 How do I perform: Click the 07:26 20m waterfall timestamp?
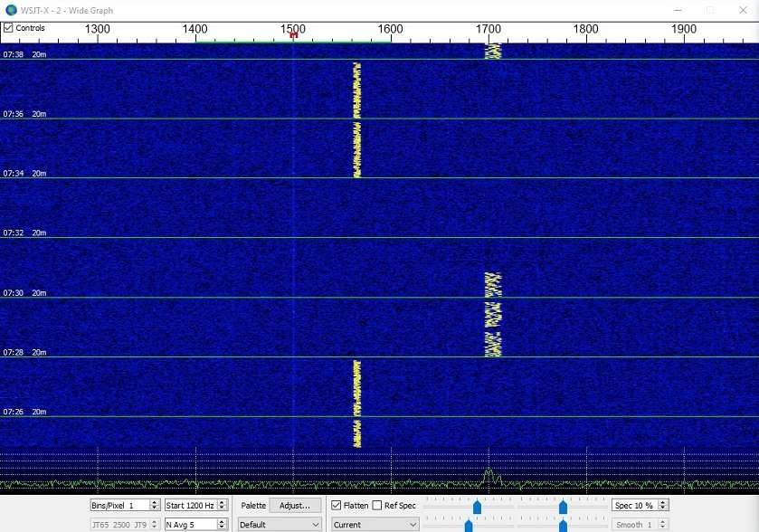[x=24, y=412]
